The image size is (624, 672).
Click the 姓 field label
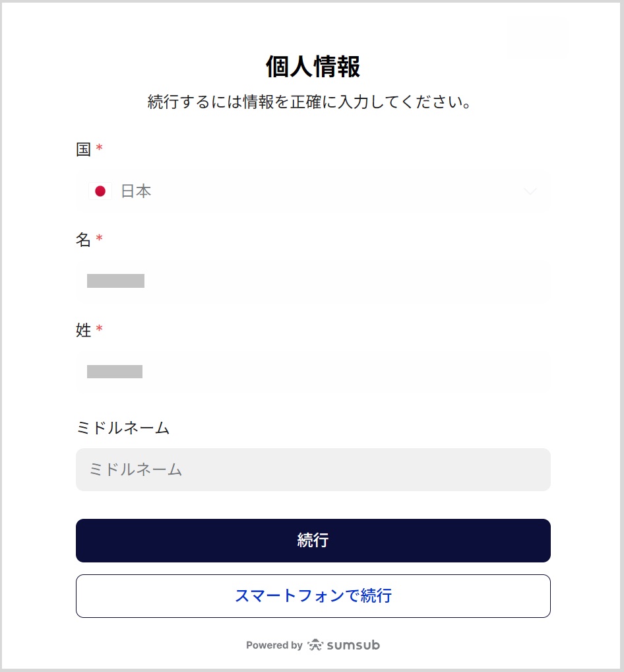tap(83, 330)
